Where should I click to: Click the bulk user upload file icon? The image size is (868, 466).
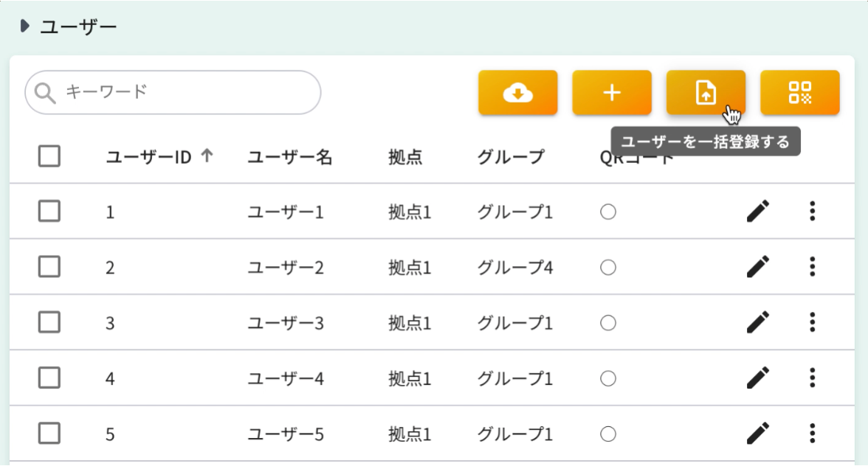[706, 93]
